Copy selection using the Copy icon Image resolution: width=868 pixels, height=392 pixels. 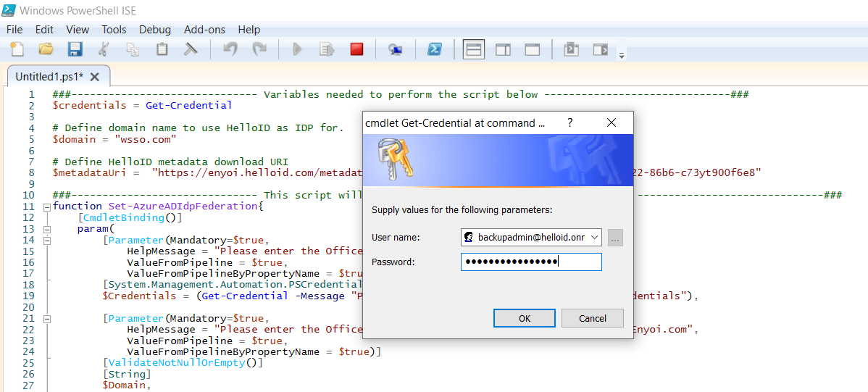point(133,49)
